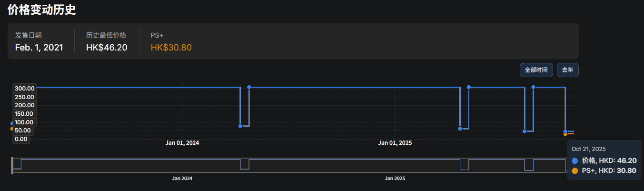Click the latest orange PS+ price point
Image resolution: width=644 pixels, height=191 pixels.
click(565, 134)
